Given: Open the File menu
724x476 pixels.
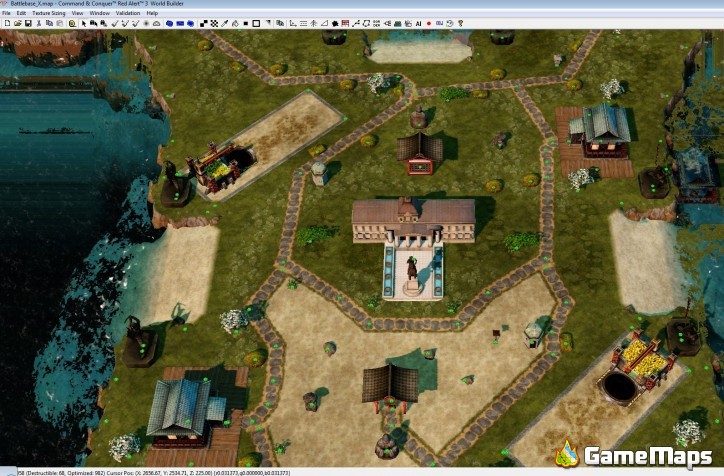Looking at the screenshot, I should coord(6,13).
